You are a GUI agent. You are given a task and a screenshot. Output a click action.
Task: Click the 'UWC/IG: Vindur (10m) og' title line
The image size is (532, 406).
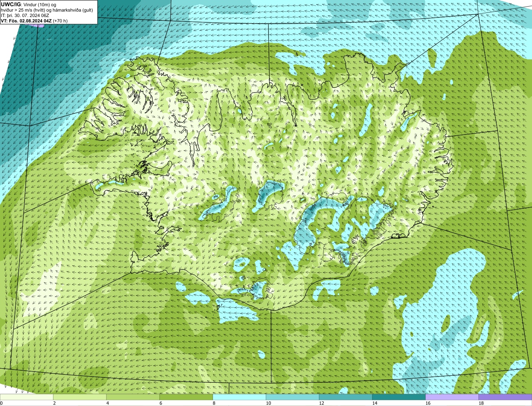point(29,5)
